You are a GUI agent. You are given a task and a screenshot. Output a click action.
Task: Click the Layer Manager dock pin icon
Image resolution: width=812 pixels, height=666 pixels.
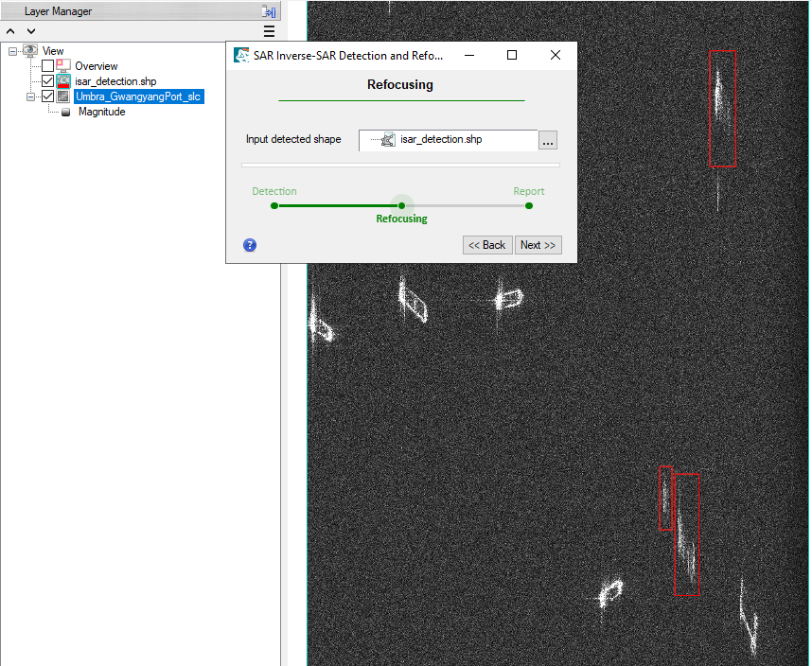269,11
